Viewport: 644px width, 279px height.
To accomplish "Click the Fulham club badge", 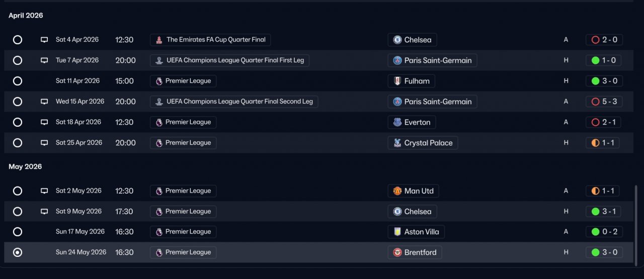I will tap(397, 81).
